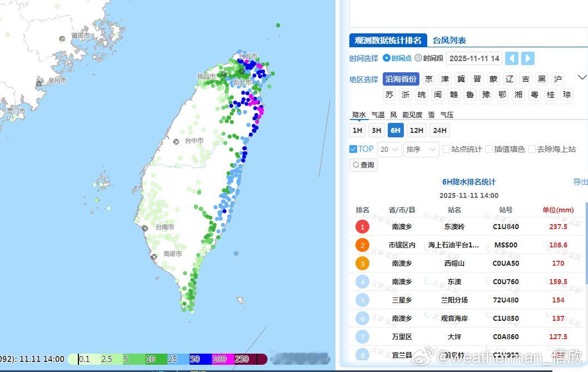Select region 辽
The height and width of the screenshot is (372, 588).
point(510,79)
